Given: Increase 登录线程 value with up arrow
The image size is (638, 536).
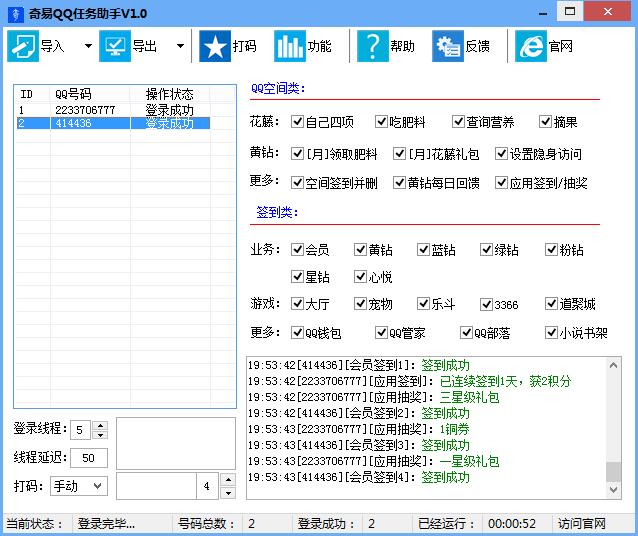Looking at the screenshot, I should (100, 425).
